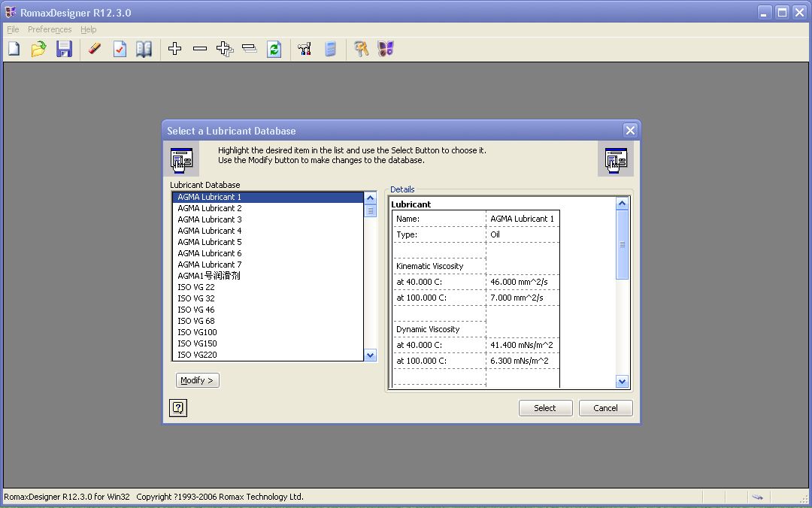
Task: Select AGMA Lubricant 2 in the list
Action: coord(268,208)
